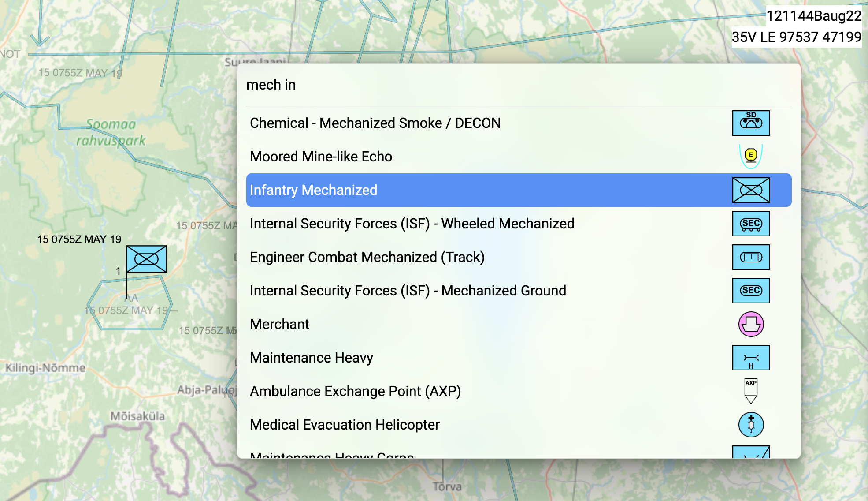This screenshot has height=501, width=868.
Task: Click the Chemical Mechanized Smoke DECON symbol icon
Action: 751,123
